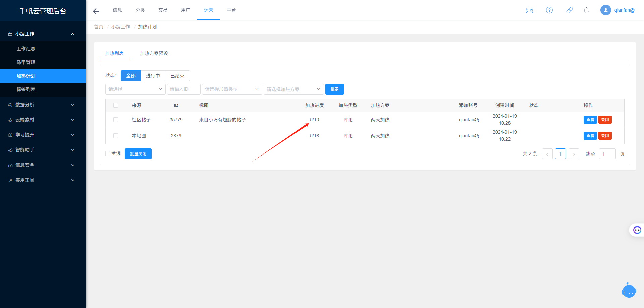The width and height of the screenshot is (644, 308).
Task: Click 首页 in the breadcrumb
Action: (x=99, y=27)
